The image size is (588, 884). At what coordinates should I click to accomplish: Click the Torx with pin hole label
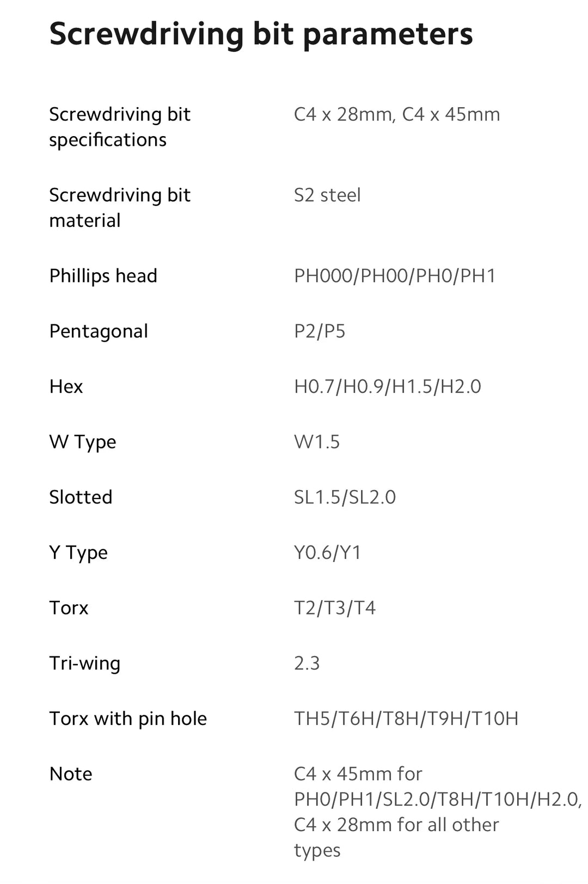click(128, 719)
